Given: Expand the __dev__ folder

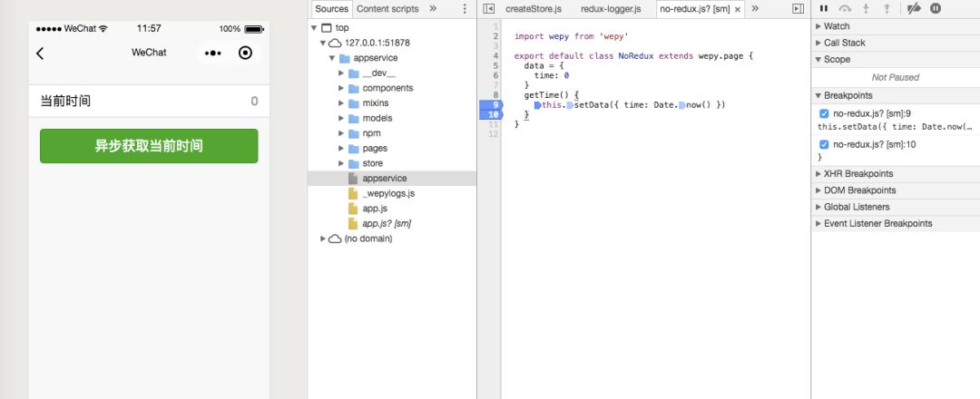Looking at the screenshot, I should (341, 73).
